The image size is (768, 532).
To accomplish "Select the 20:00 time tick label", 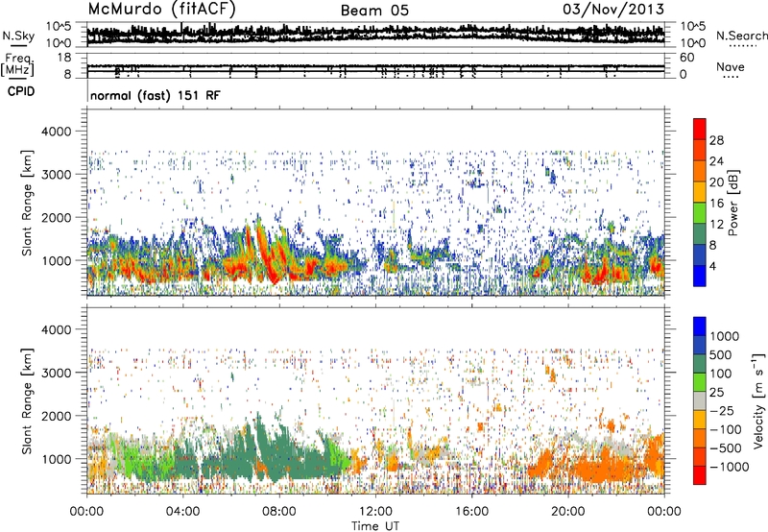I will [568, 512].
